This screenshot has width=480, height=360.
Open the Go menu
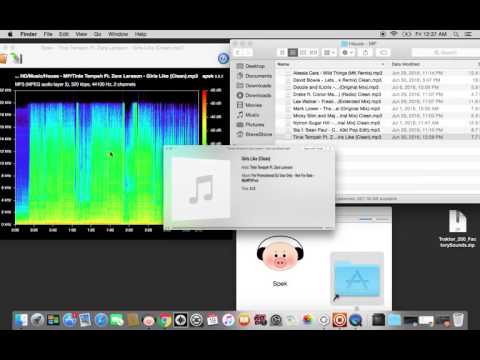(97, 34)
